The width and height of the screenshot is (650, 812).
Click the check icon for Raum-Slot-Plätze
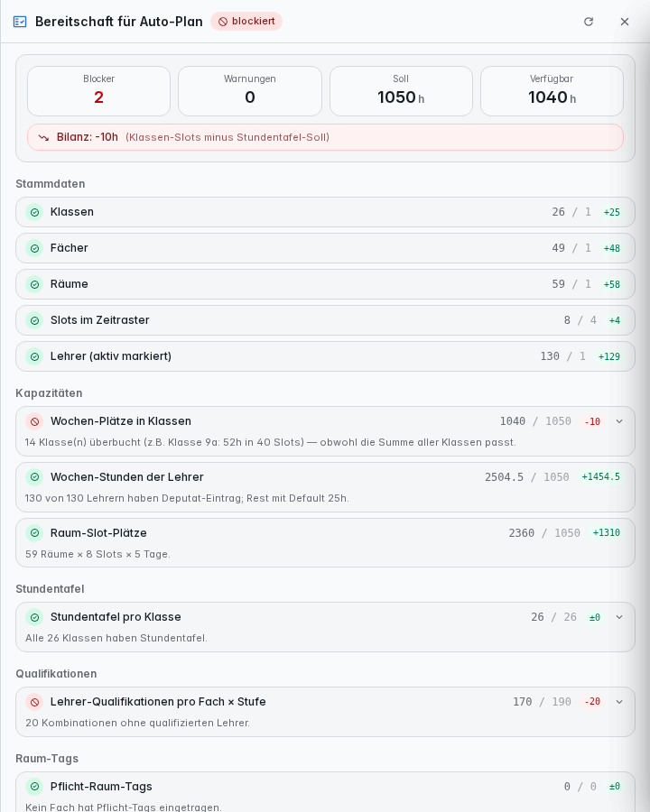34,533
